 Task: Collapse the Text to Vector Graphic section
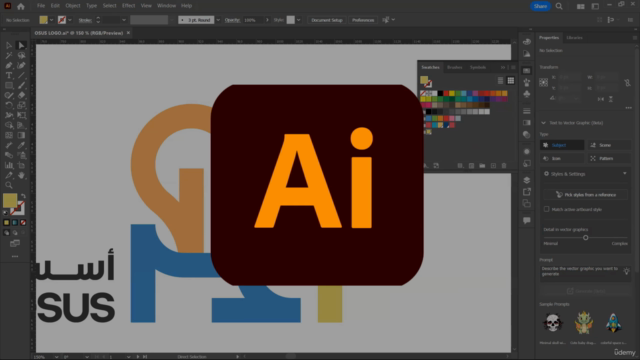pos(543,123)
